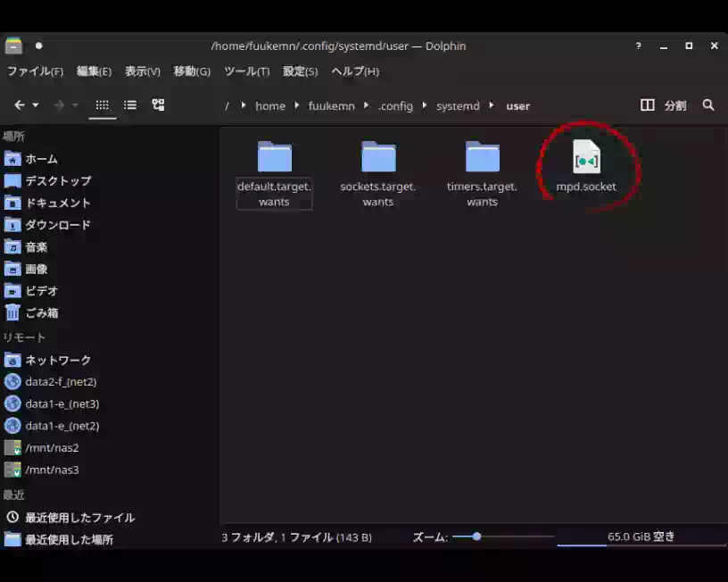Open the ヘルプ(H) menu

click(x=355, y=71)
